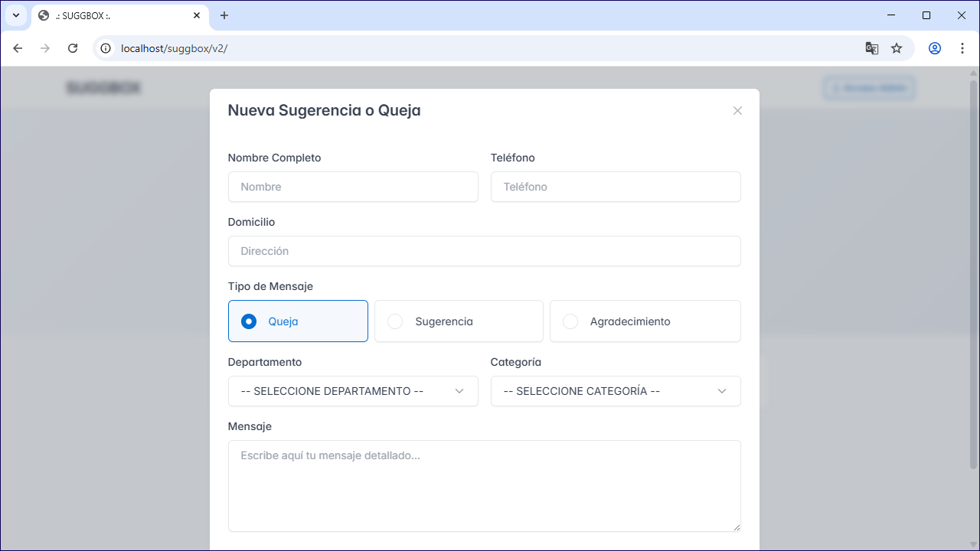Close the Nueva Sugerencia o Queja dialog
This screenshot has height=551, width=980.
pyautogui.click(x=737, y=111)
